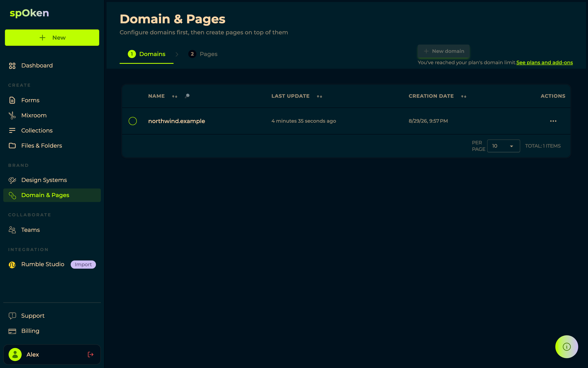Image resolution: width=588 pixels, height=368 pixels.
Task: Click the 4 minutes 35 seconds ago cell
Action: (303, 121)
